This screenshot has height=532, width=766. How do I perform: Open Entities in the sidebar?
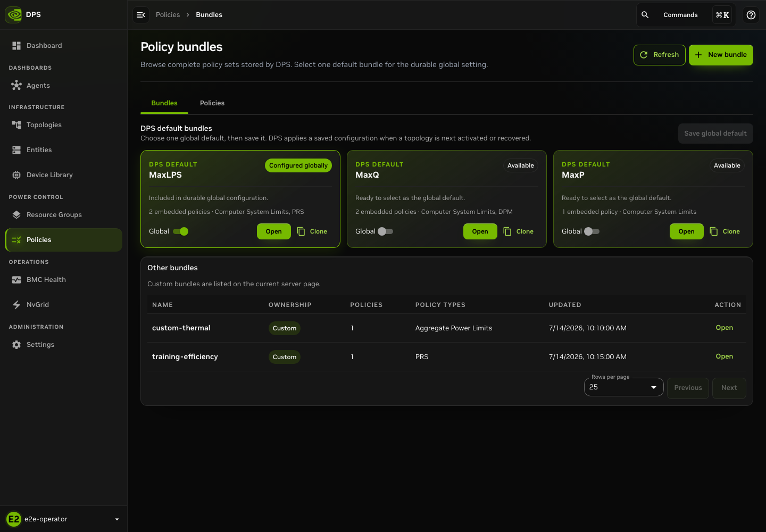pos(64,150)
